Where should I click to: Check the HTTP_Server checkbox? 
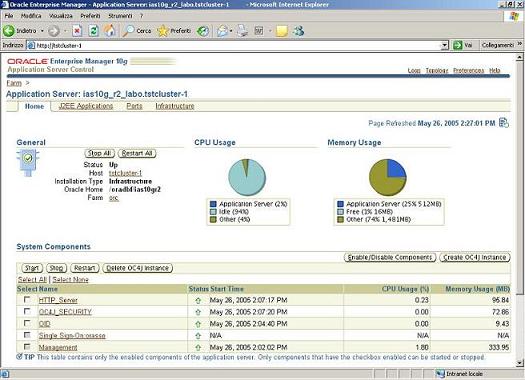coord(27,300)
